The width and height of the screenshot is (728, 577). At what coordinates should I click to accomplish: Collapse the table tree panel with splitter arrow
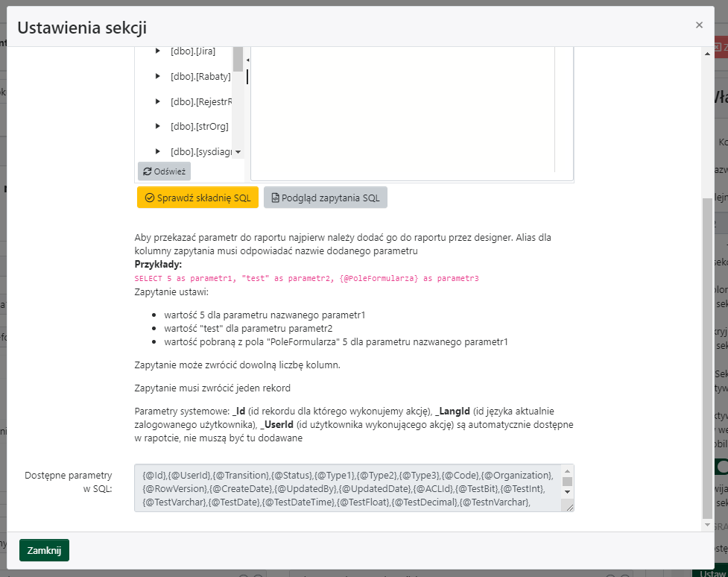point(247,60)
